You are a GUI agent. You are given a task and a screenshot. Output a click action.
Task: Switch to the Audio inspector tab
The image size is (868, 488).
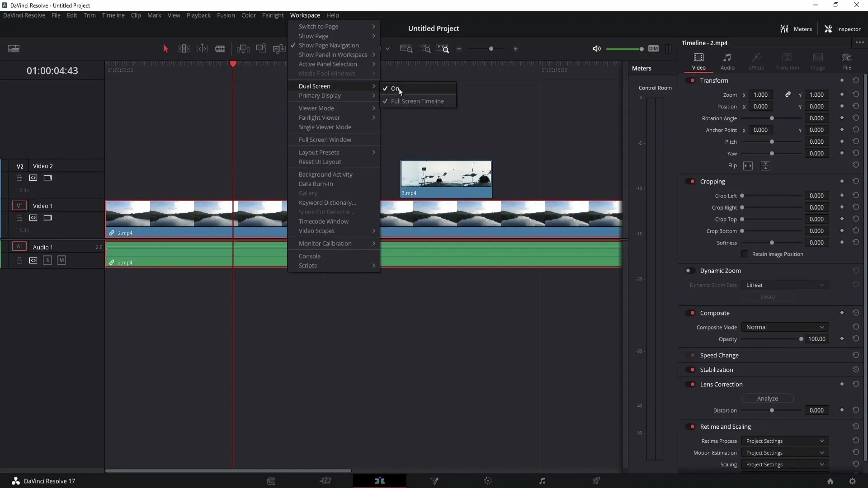click(x=727, y=61)
